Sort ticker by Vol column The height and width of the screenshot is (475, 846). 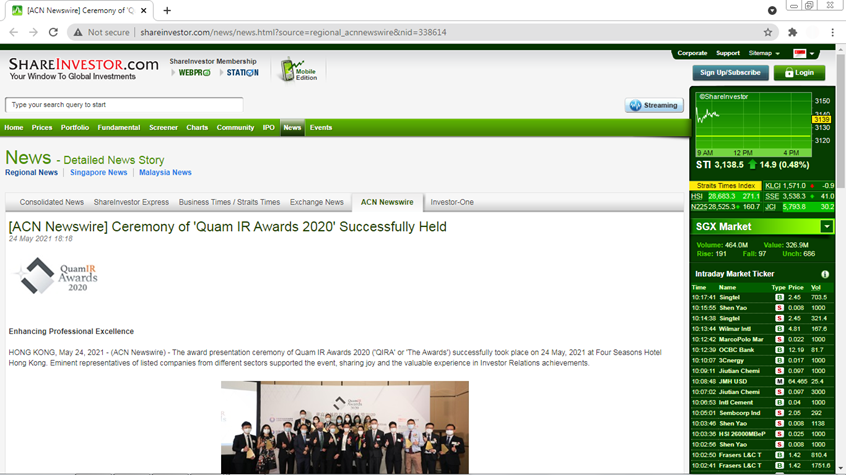click(816, 287)
